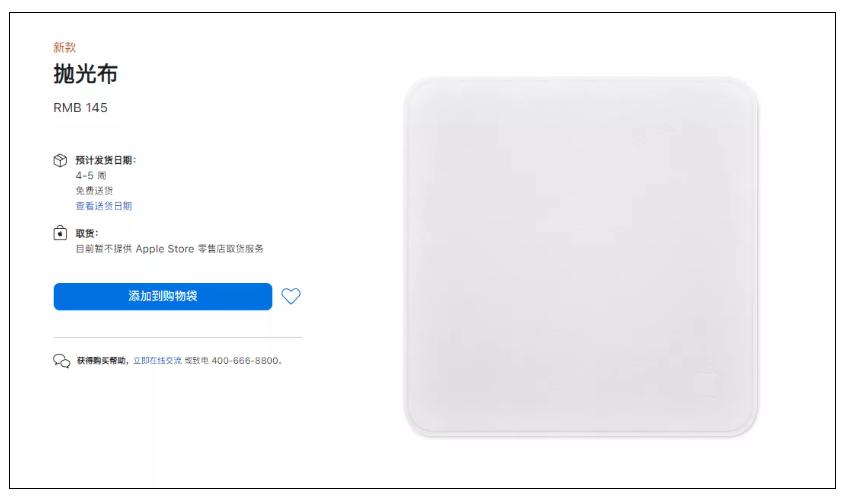The width and height of the screenshot is (849, 499).
Task: Click the 抛光布 product title
Action: point(86,74)
